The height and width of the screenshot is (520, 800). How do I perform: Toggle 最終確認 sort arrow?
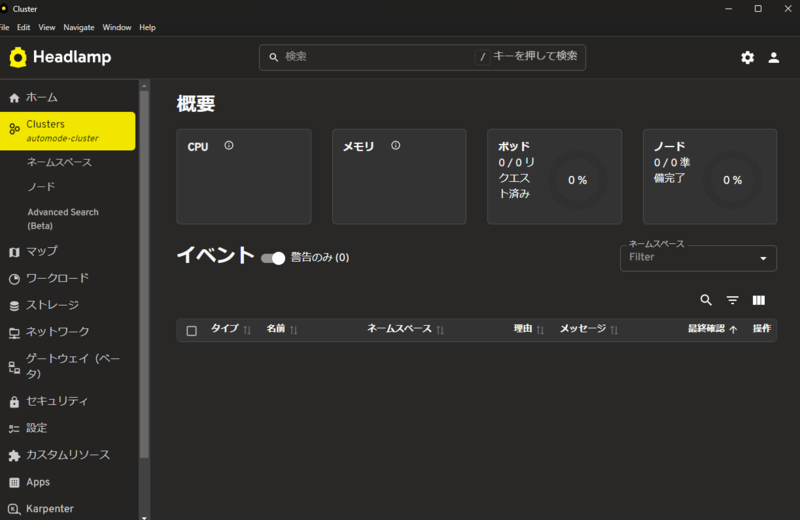pos(733,330)
